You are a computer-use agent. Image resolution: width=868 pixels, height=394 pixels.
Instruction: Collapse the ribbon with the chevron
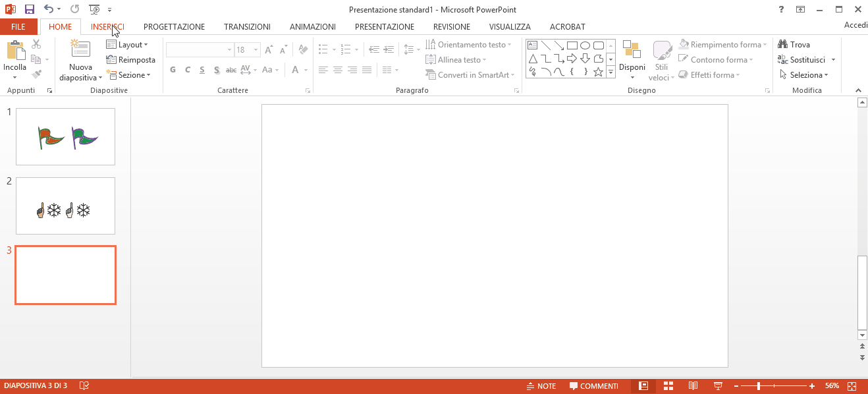click(857, 90)
